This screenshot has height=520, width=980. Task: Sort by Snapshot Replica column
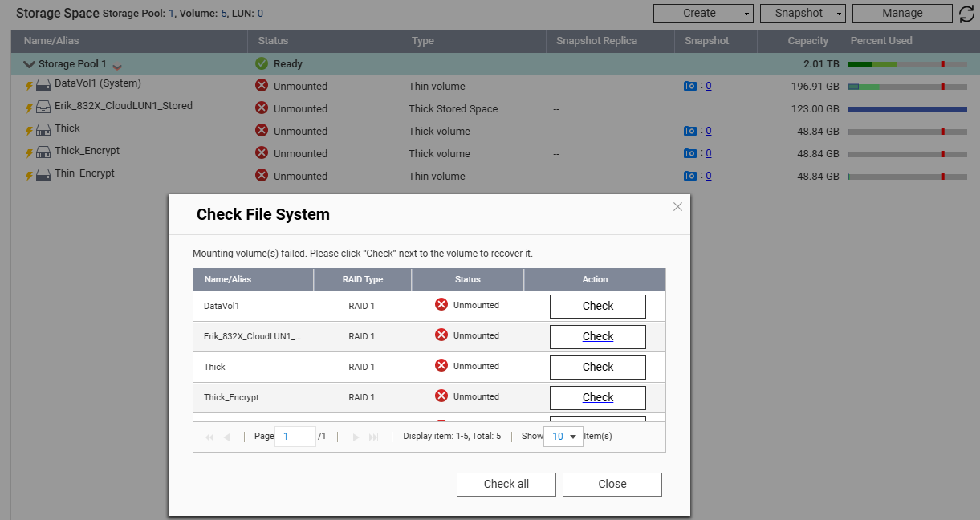[608, 41]
